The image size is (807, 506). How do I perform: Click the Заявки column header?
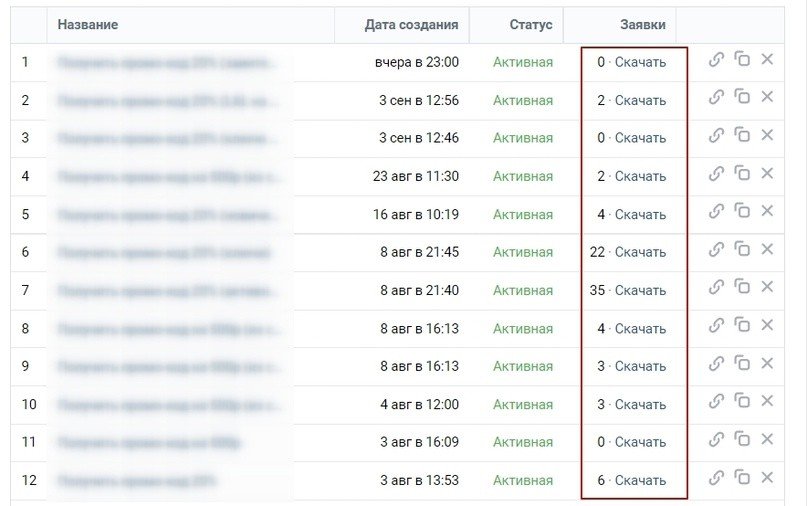(642, 25)
